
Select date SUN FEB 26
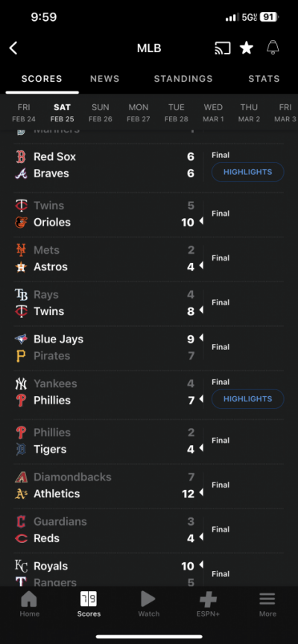pos(101,113)
